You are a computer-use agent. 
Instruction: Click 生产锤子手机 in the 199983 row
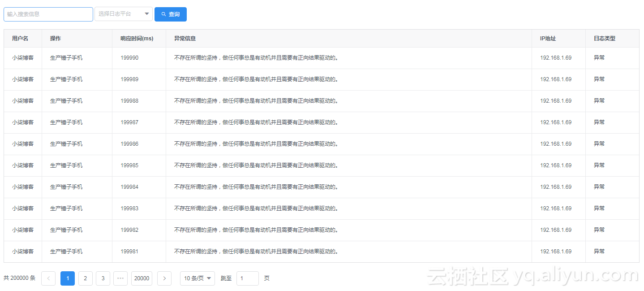(x=66, y=208)
